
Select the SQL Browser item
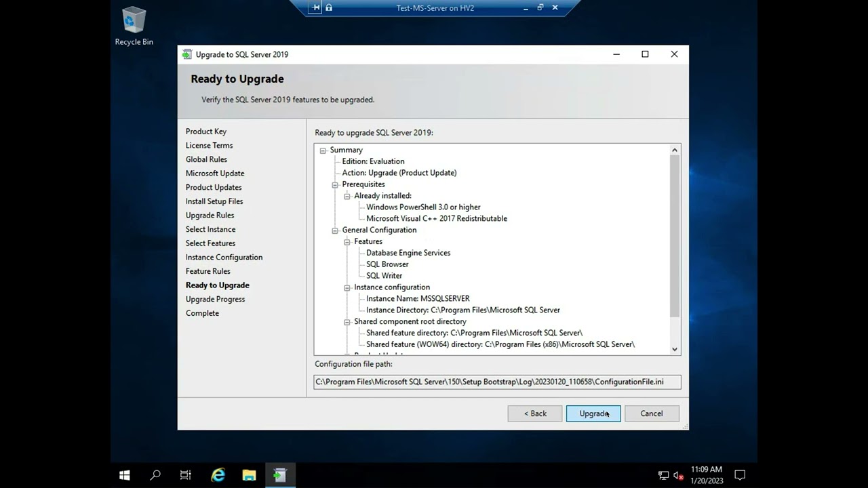point(387,264)
